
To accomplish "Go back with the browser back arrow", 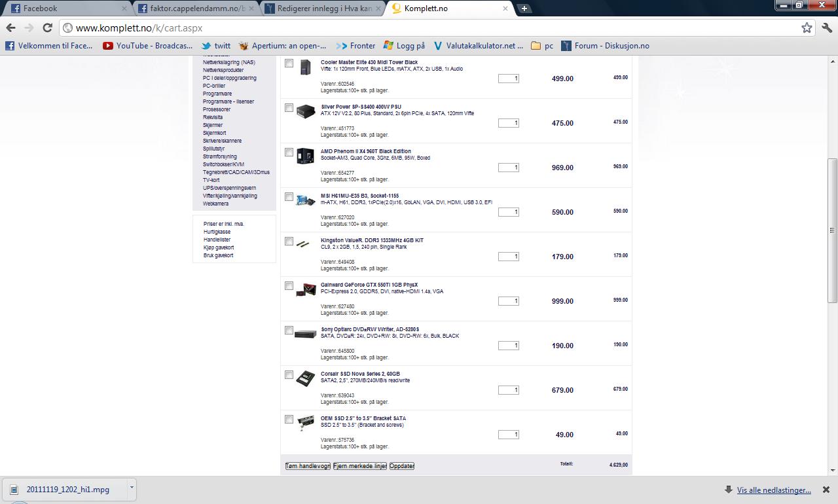I will [x=10, y=27].
